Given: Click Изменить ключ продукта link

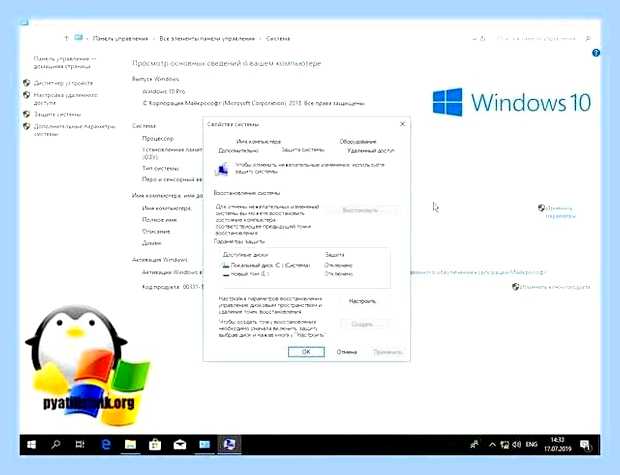Looking at the screenshot, I should pos(555,287).
